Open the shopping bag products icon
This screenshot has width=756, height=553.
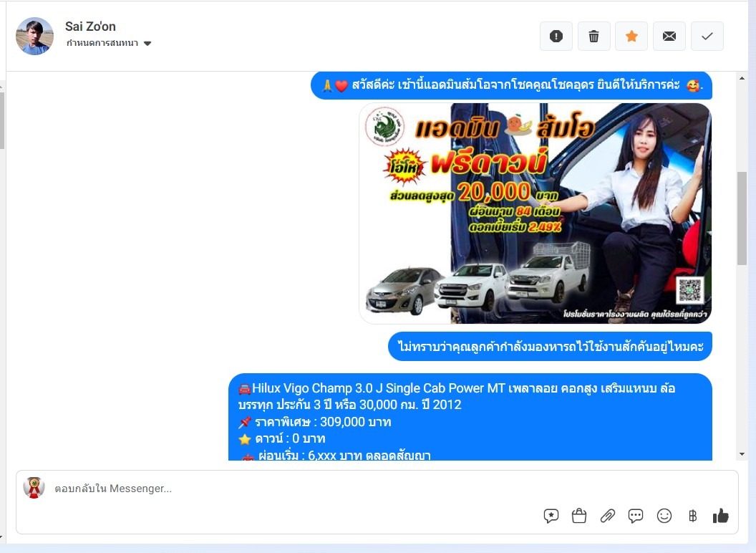click(x=579, y=516)
